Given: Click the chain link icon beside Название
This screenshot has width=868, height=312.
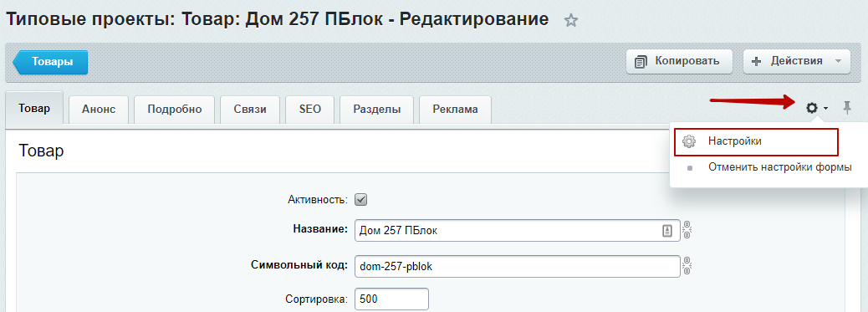Looking at the screenshot, I should (687, 230).
